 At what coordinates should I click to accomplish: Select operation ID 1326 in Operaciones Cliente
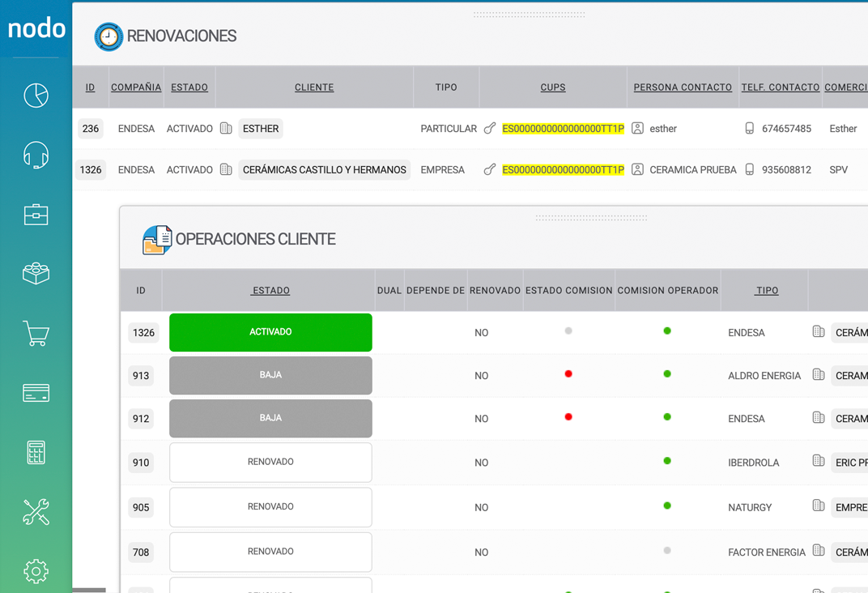coord(143,333)
